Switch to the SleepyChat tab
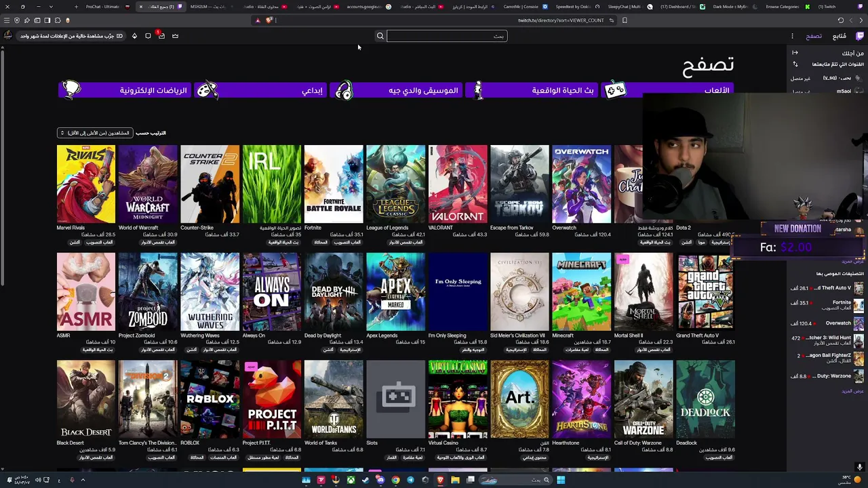This screenshot has height=488, width=868. click(x=629, y=7)
